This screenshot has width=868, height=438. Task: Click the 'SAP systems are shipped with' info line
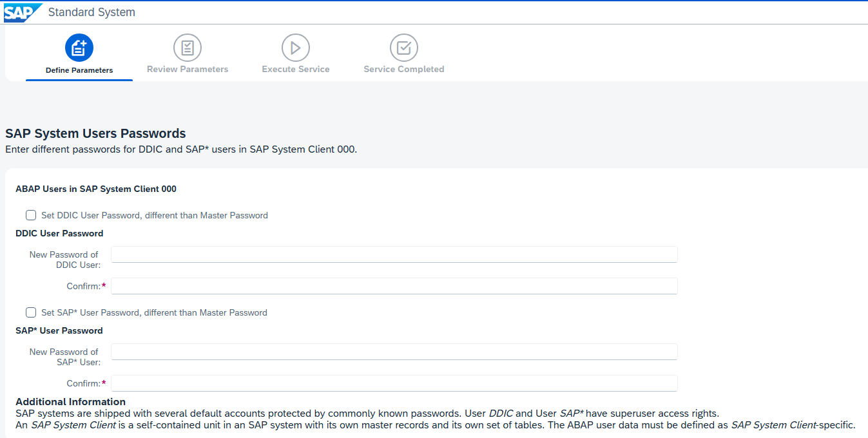click(x=367, y=414)
